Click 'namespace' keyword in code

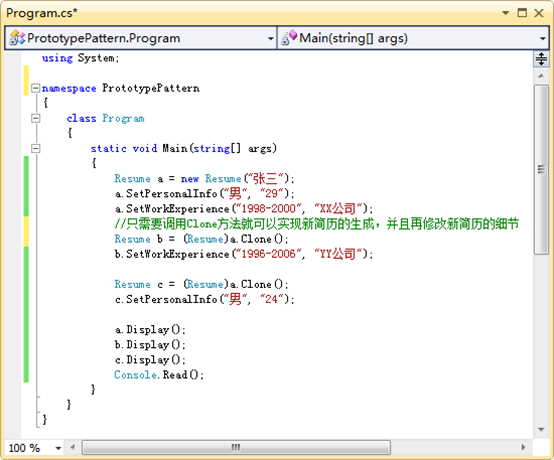pos(69,88)
